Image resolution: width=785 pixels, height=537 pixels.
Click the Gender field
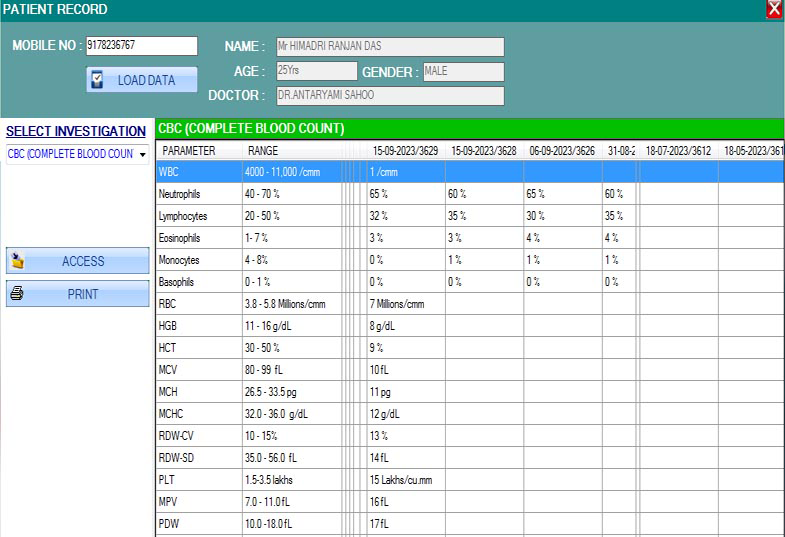click(x=462, y=71)
